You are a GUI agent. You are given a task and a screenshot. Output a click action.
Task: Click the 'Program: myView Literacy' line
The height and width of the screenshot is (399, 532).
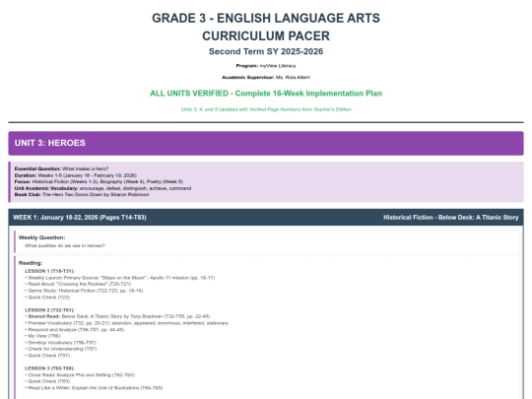[266, 66]
